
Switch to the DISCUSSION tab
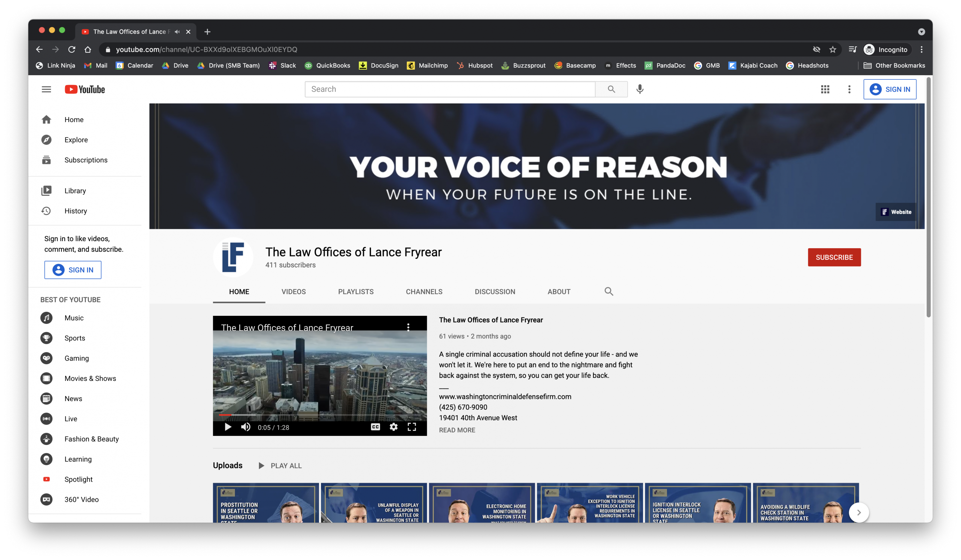[x=495, y=292]
